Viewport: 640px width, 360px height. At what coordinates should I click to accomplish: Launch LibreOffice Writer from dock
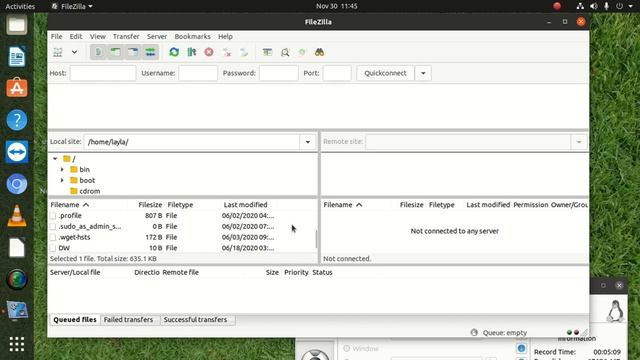coord(17,56)
